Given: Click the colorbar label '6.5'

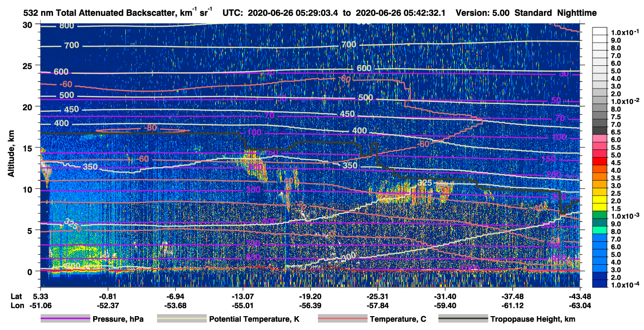Looking at the screenshot, I should [x=615, y=132].
